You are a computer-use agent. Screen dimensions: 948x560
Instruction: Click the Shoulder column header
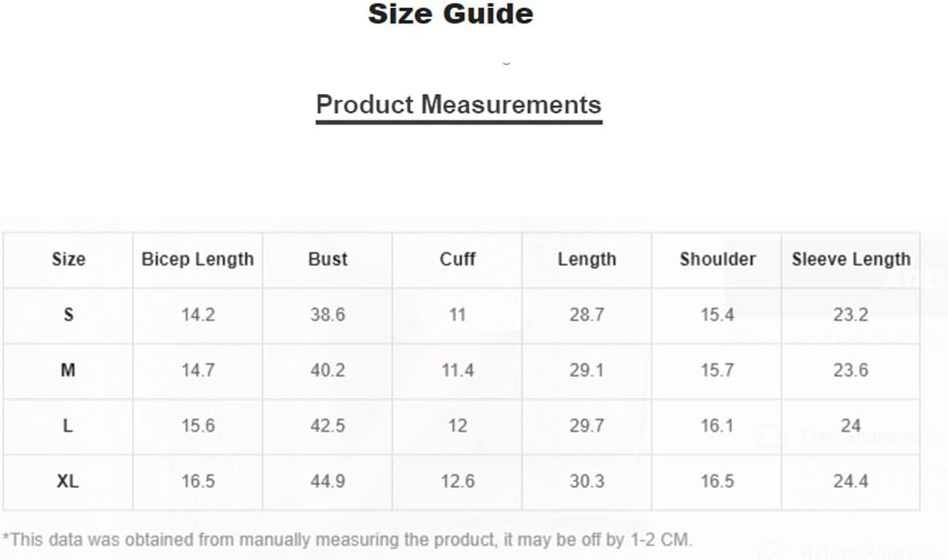(x=717, y=260)
